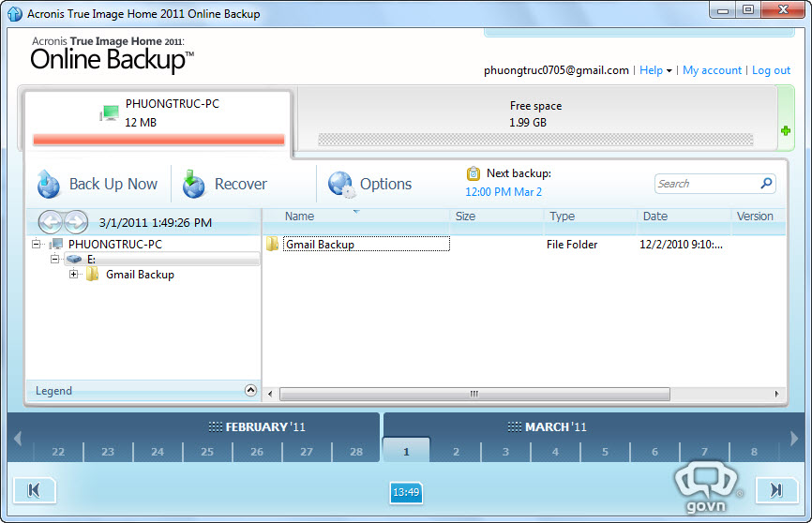The image size is (812, 523).
Task: Click the scrollbar left arrow
Action: tap(270, 394)
